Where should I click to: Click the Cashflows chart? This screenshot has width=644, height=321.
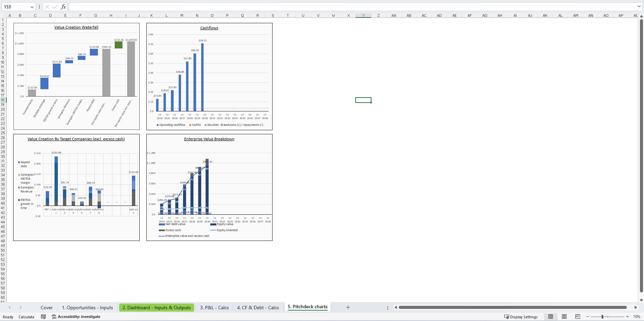pos(209,76)
